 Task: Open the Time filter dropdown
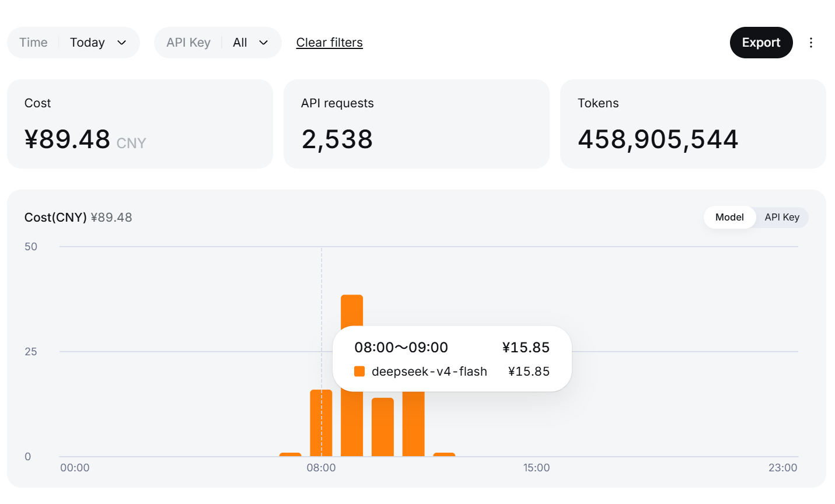tap(74, 43)
